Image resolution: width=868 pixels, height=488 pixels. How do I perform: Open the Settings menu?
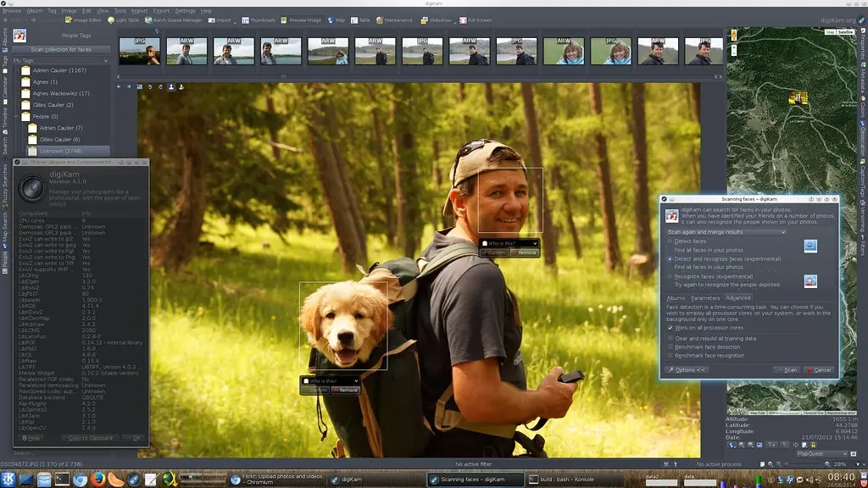185,10
